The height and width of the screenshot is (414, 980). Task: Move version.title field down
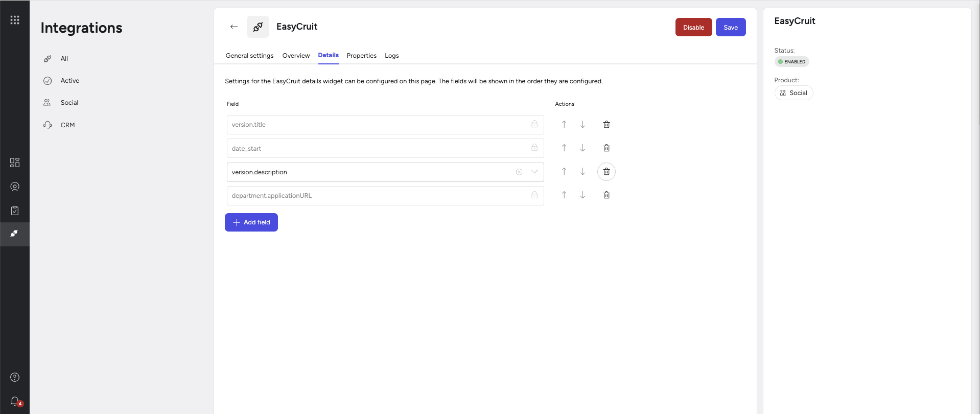[x=582, y=124]
